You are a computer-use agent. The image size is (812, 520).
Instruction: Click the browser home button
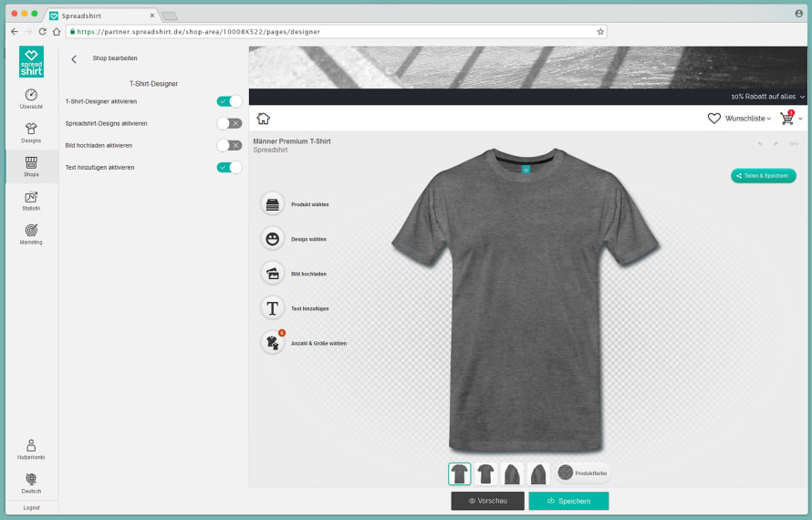57,32
